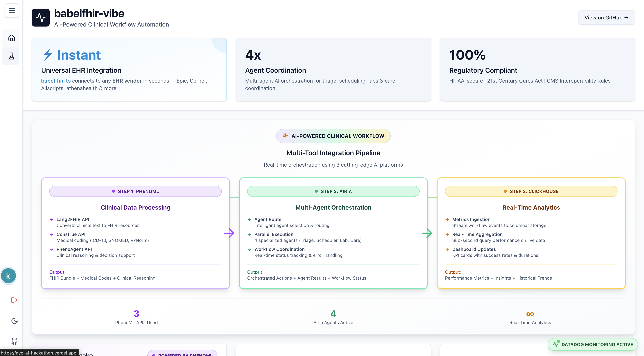This screenshot has height=356, width=644.
Task: Go to Home via sidebar icon
Action: coord(12,38)
